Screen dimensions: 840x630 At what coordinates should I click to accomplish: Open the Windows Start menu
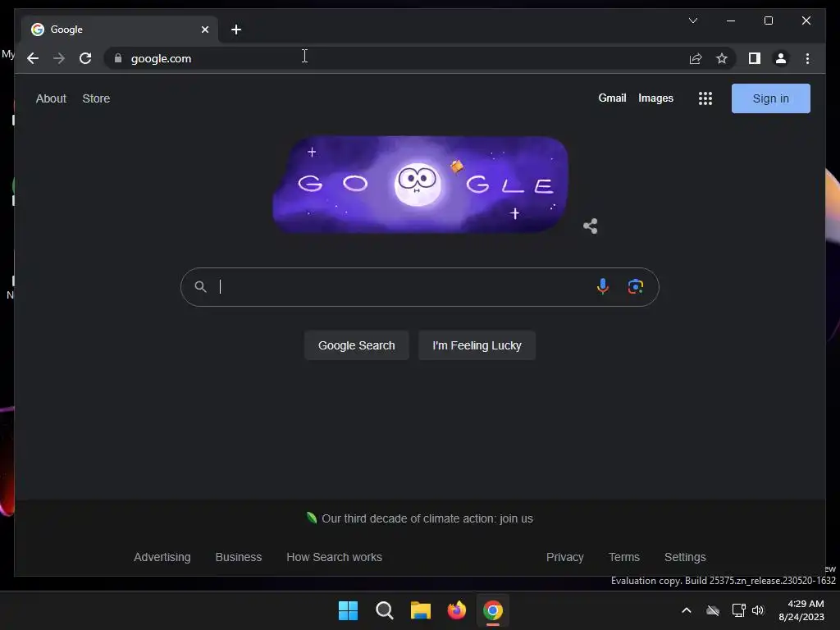coord(348,610)
